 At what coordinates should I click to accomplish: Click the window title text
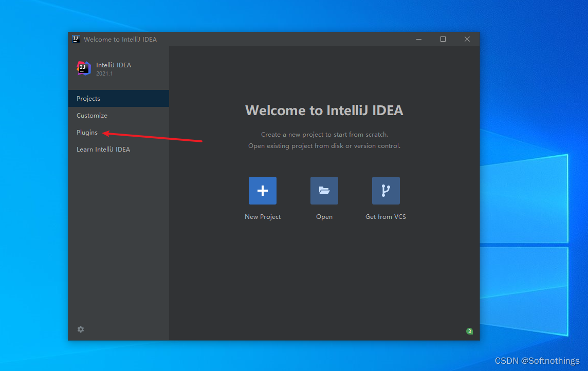(120, 40)
